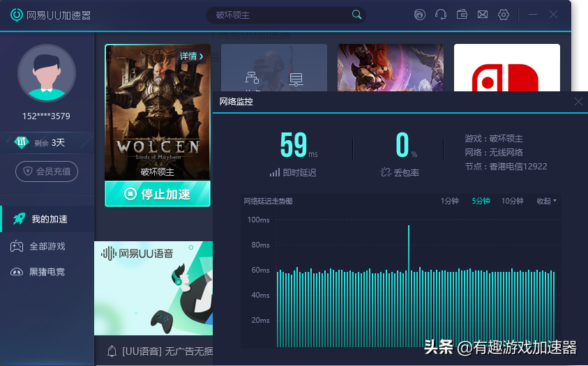Open the wallet icon in title bar
588x366 pixels.
(462, 15)
